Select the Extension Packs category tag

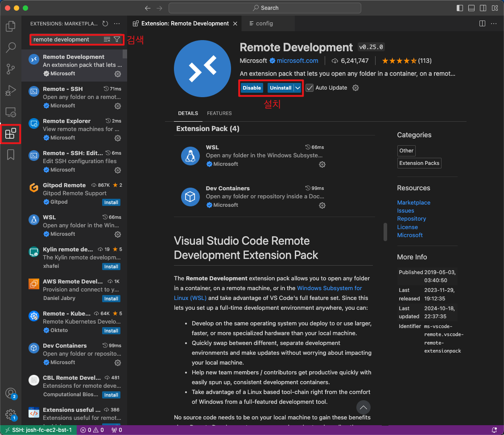(419, 163)
